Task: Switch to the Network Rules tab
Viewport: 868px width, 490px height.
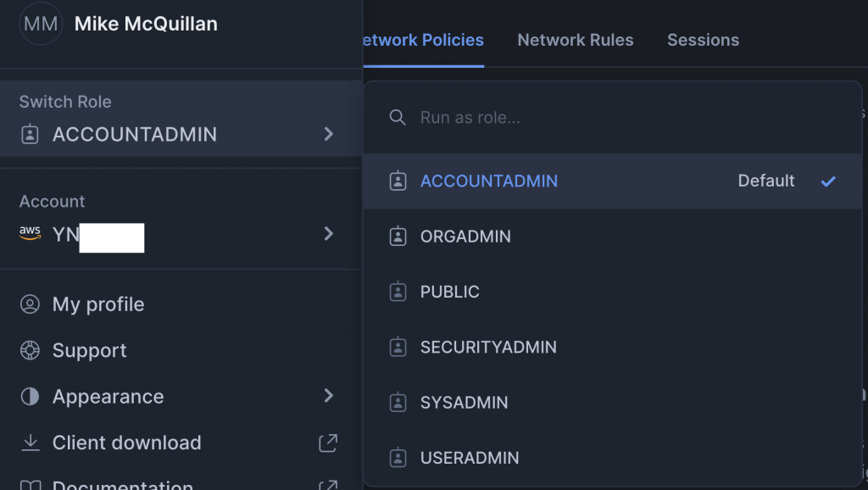Action: pyautogui.click(x=576, y=40)
